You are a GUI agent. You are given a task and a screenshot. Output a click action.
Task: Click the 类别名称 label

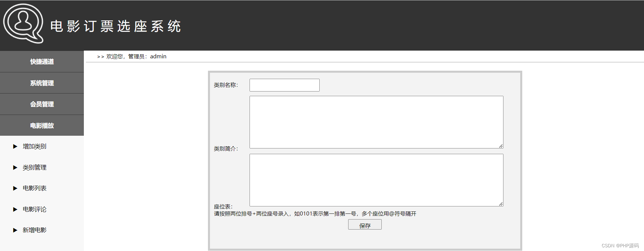226,85
